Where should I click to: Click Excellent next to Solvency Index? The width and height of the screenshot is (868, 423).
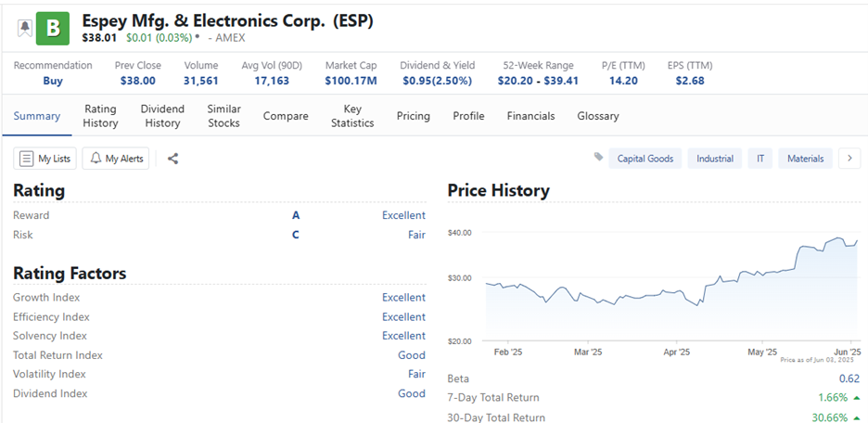coord(403,336)
